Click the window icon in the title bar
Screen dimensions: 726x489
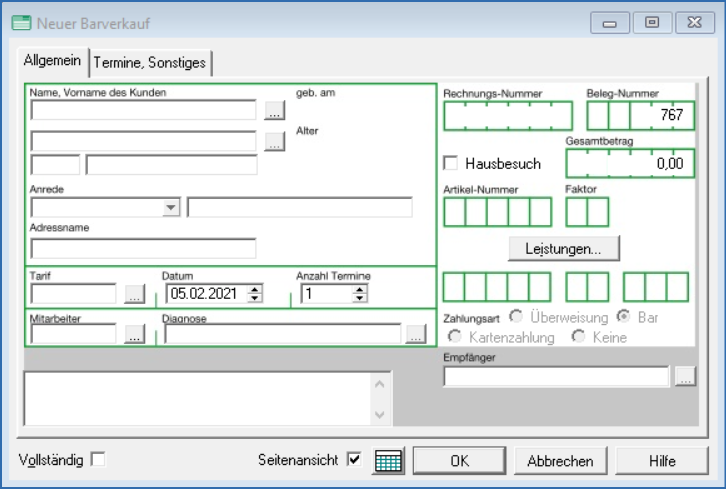tap(17, 21)
